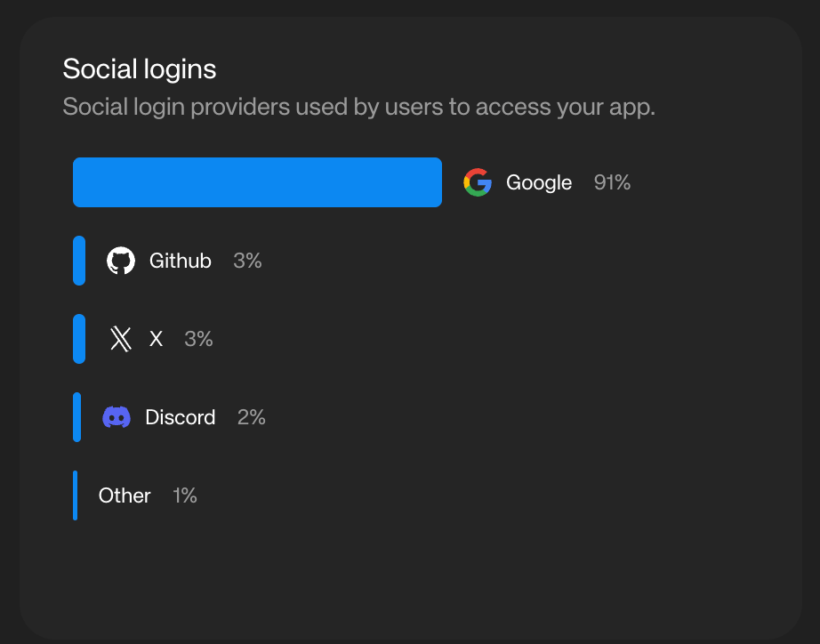This screenshot has width=820, height=644.
Task: Select the Discord usage bar
Action: pyautogui.click(x=77, y=417)
